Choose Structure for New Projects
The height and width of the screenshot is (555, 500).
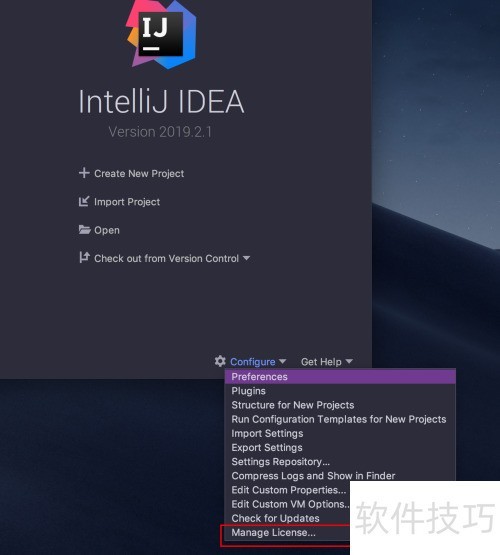[340, 405]
